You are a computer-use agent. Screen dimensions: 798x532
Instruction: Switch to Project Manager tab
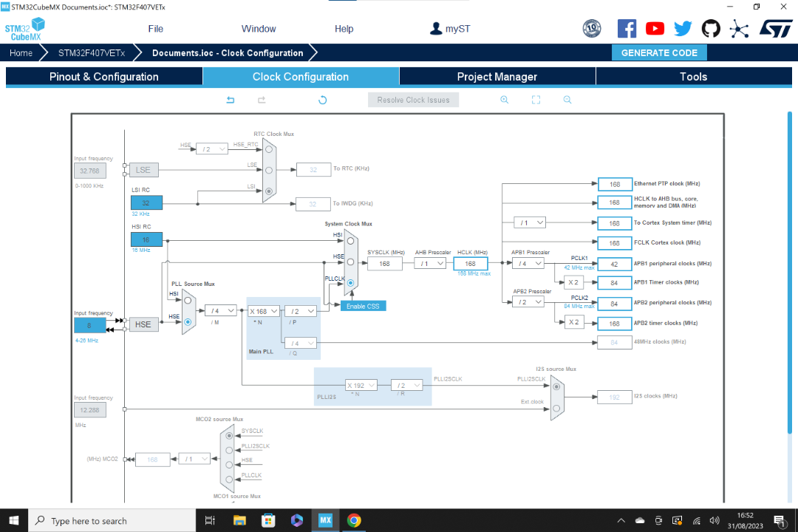(x=497, y=76)
